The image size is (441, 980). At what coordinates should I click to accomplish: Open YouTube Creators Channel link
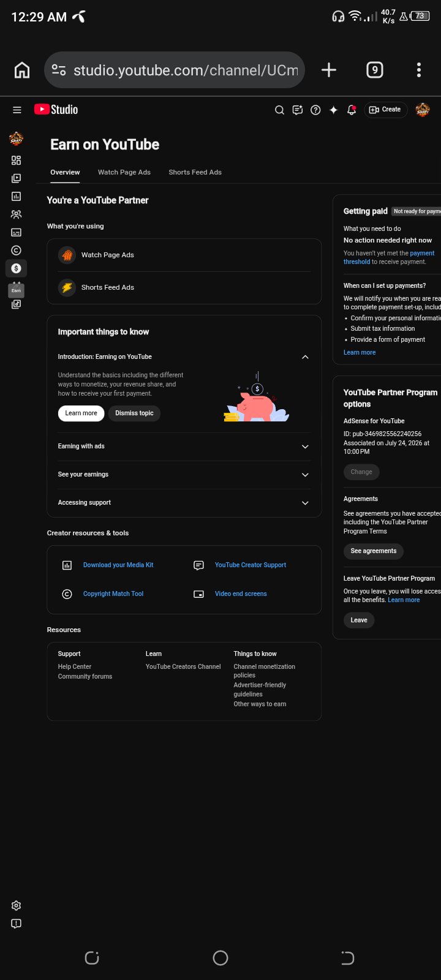coord(183,666)
